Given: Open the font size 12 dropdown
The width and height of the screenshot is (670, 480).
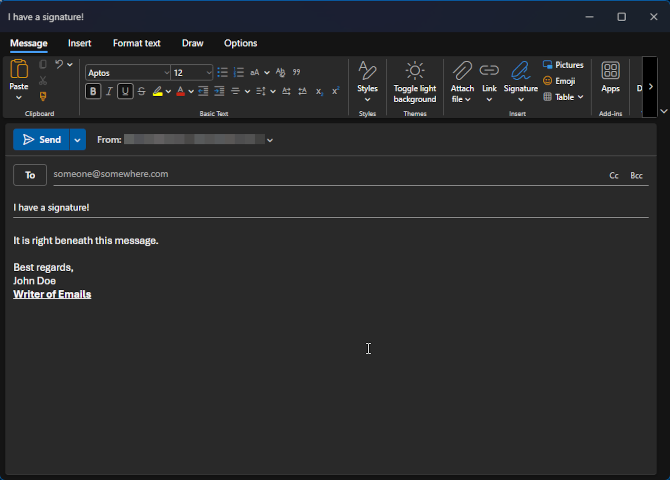Looking at the screenshot, I should [x=209, y=73].
